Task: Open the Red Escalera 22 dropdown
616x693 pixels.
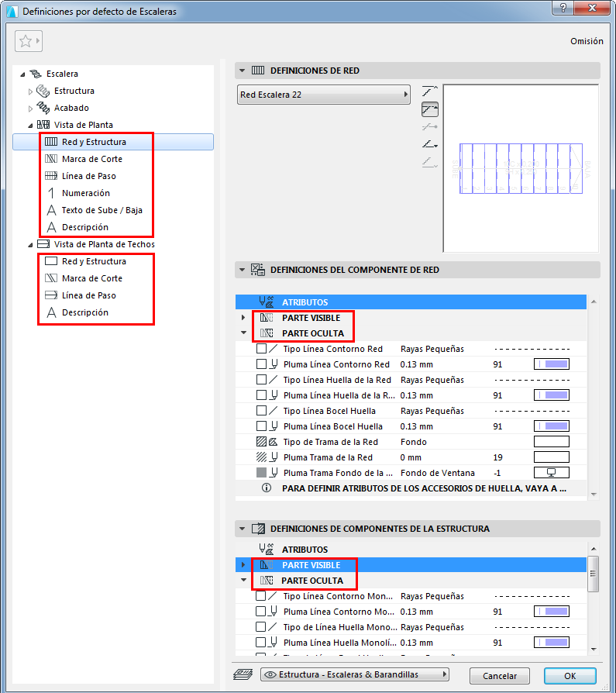Action: (324, 95)
